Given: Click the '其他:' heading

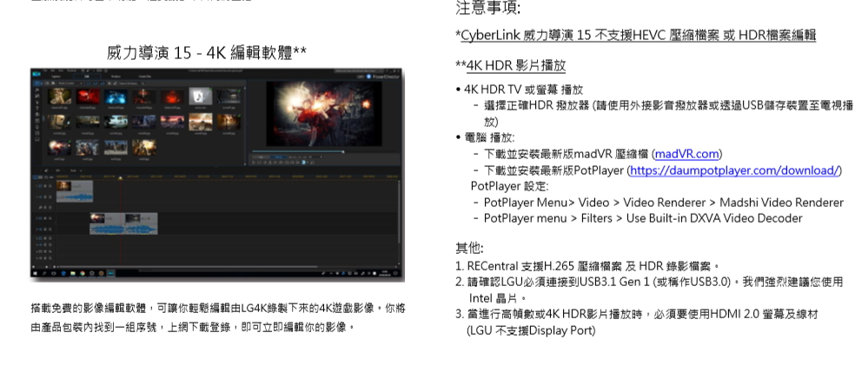Looking at the screenshot, I should click(469, 248).
